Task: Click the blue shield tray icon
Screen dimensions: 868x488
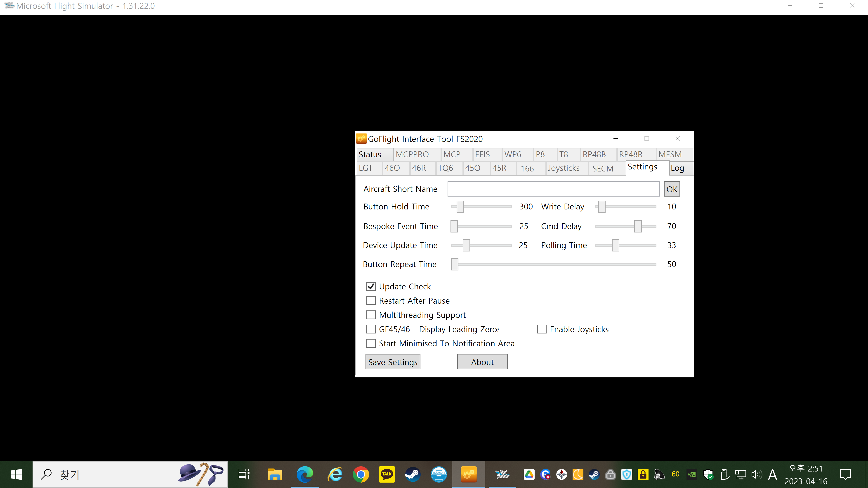Action: pos(627,474)
